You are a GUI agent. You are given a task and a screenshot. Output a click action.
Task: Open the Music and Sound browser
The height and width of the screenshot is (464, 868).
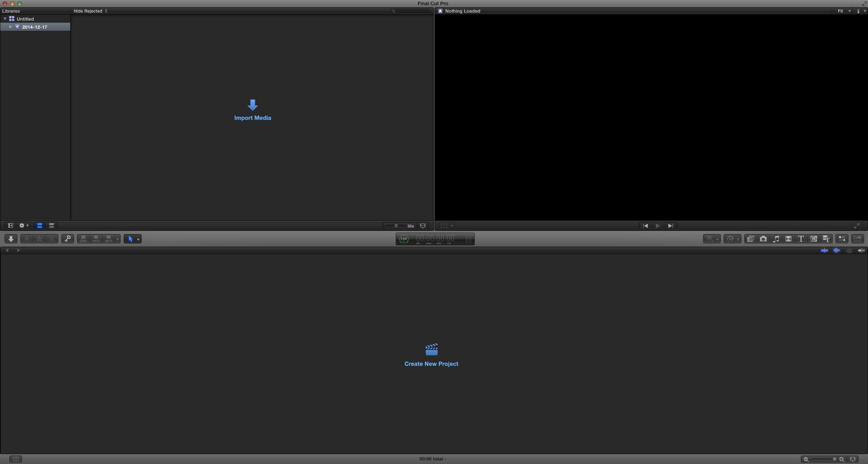pyautogui.click(x=776, y=239)
